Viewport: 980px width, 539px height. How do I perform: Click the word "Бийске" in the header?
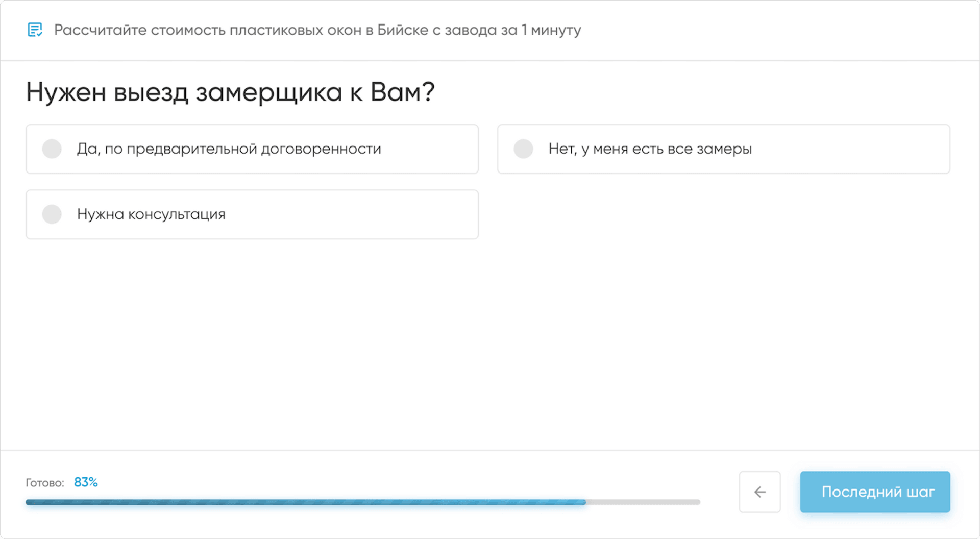(403, 30)
